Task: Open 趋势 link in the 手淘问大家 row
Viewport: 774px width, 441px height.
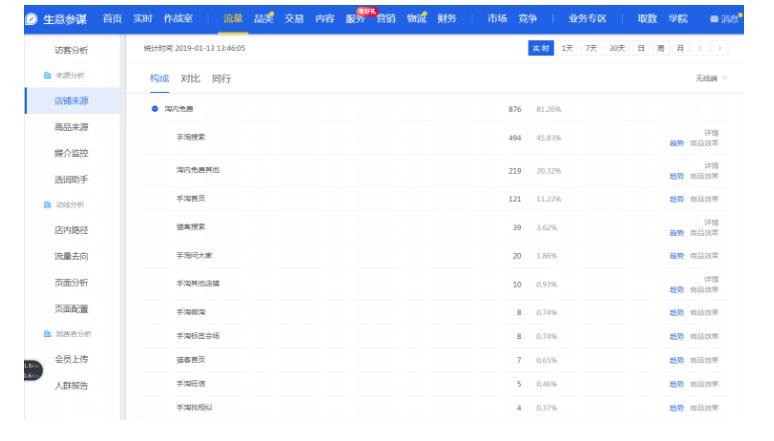Action: [x=676, y=256]
